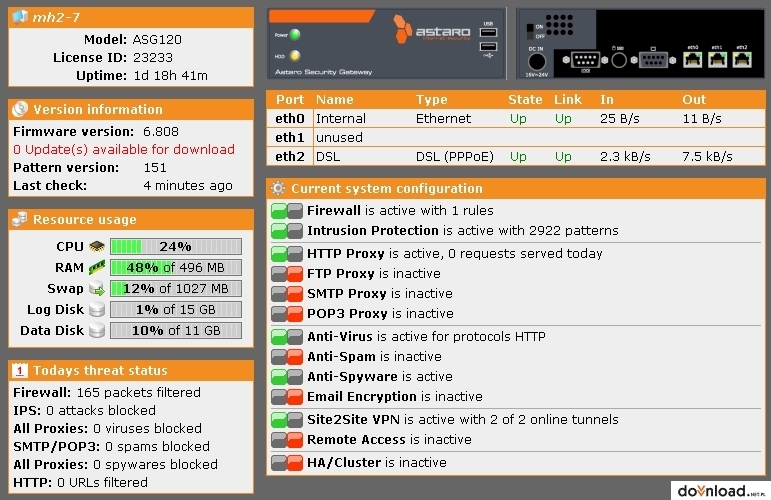Select the eth1 unused row

click(516, 137)
